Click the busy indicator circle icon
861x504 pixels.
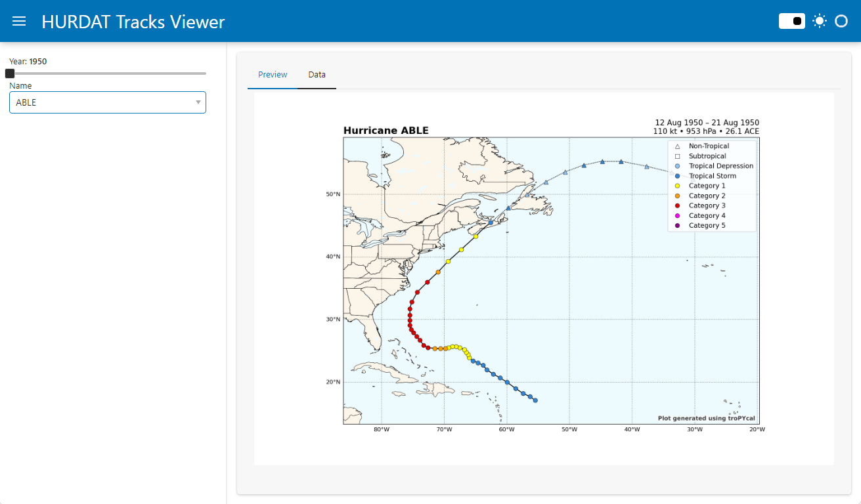(841, 21)
